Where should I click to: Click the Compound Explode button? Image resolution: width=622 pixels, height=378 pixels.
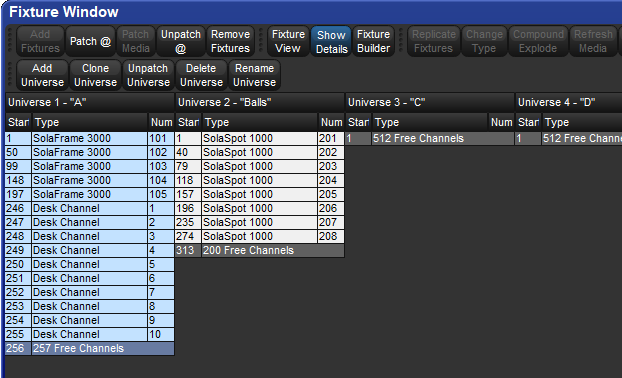538,41
